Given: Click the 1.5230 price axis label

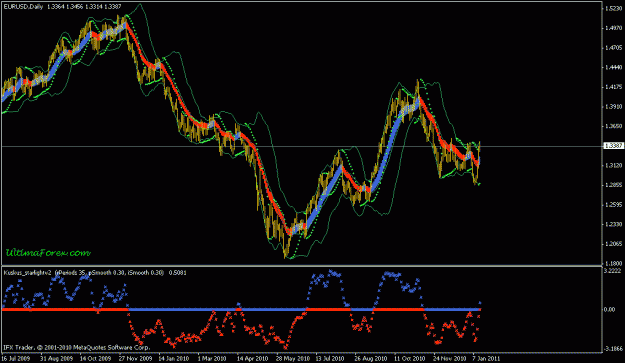Looking at the screenshot, I should point(614,8).
